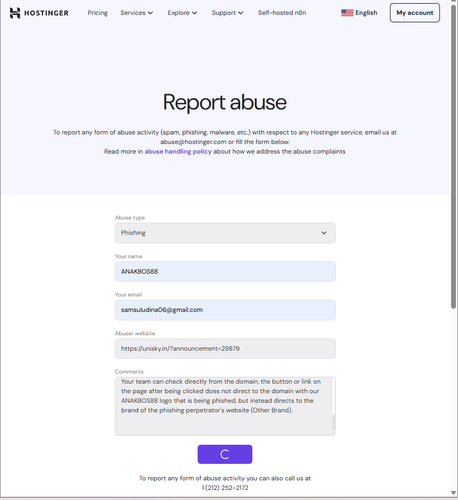Click the Services chevron arrow
The image size is (458, 500).
pyautogui.click(x=150, y=13)
